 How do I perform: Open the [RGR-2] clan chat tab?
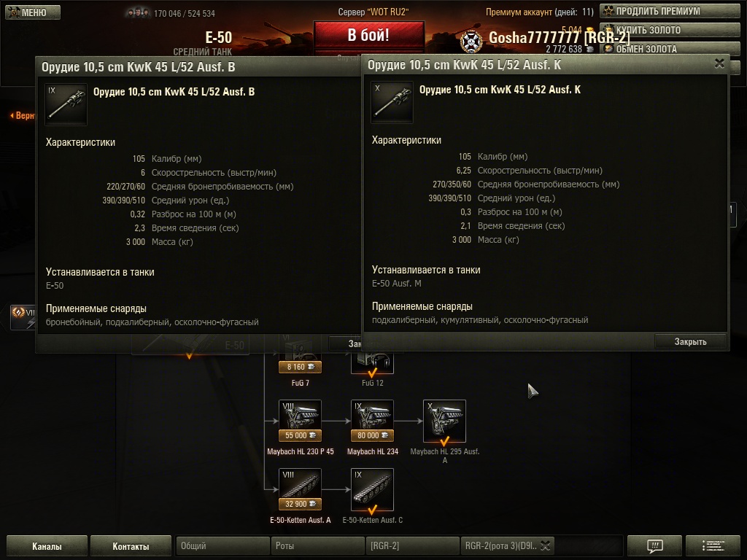pos(413,545)
